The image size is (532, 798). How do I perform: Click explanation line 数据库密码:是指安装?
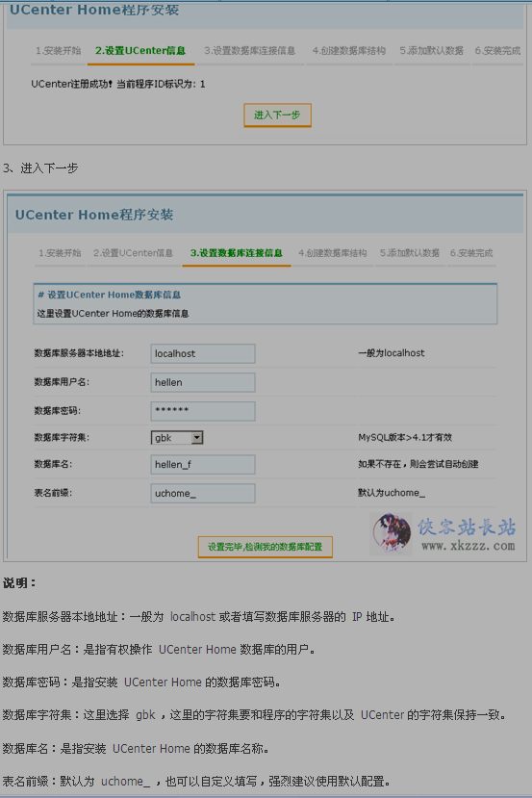pos(141,682)
